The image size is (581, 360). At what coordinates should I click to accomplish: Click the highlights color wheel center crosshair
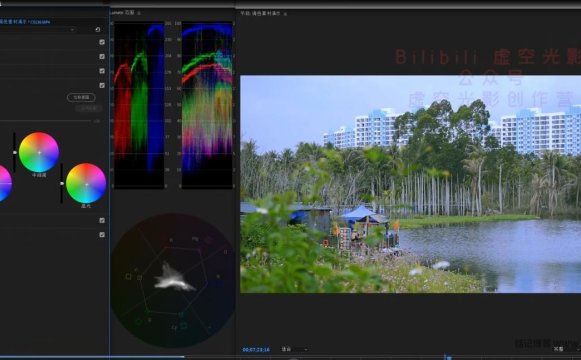tap(86, 184)
